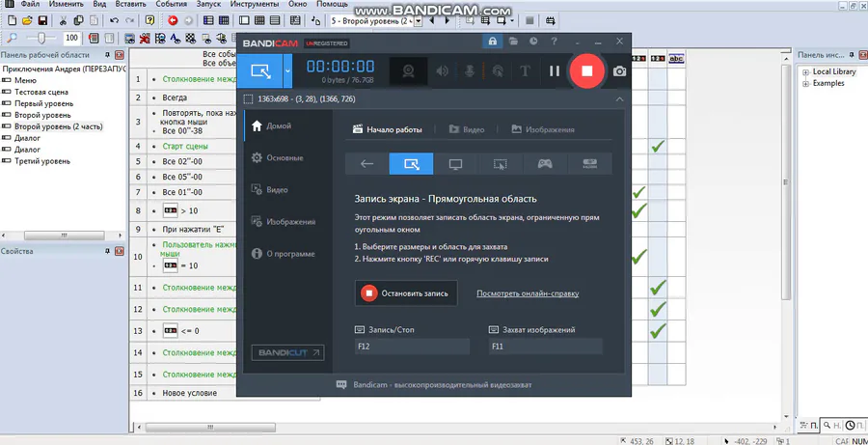Toggle Bandicam mouse click effect
The width and height of the screenshot is (868, 445).
[498, 70]
